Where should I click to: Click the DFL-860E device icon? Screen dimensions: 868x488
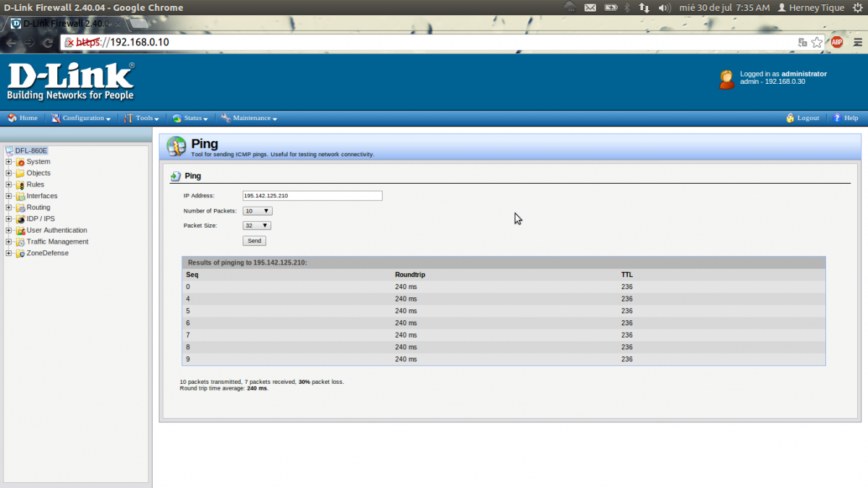tap(9, 150)
